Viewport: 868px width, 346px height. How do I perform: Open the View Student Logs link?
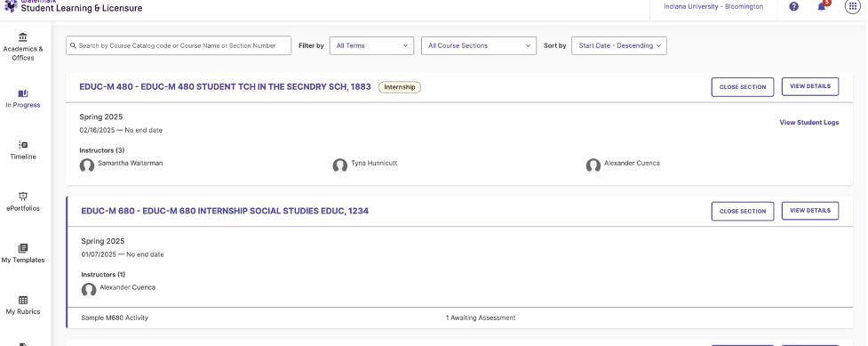pyautogui.click(x=808, y=123)
